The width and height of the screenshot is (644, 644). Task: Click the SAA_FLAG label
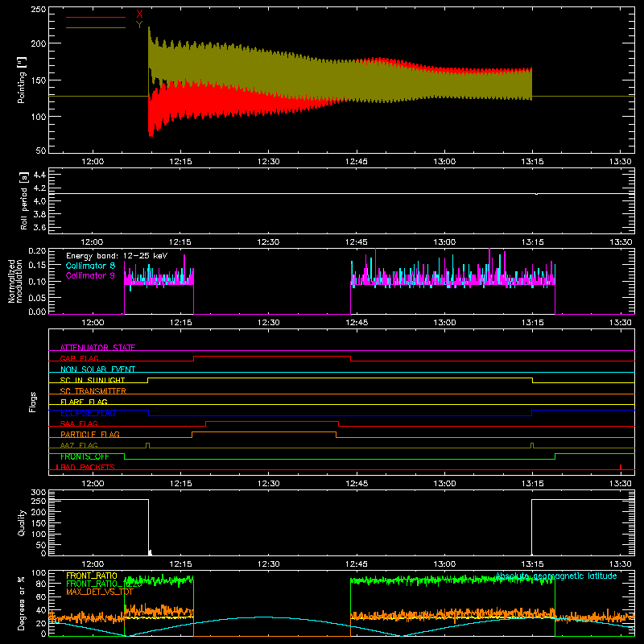tap(79, 423)
